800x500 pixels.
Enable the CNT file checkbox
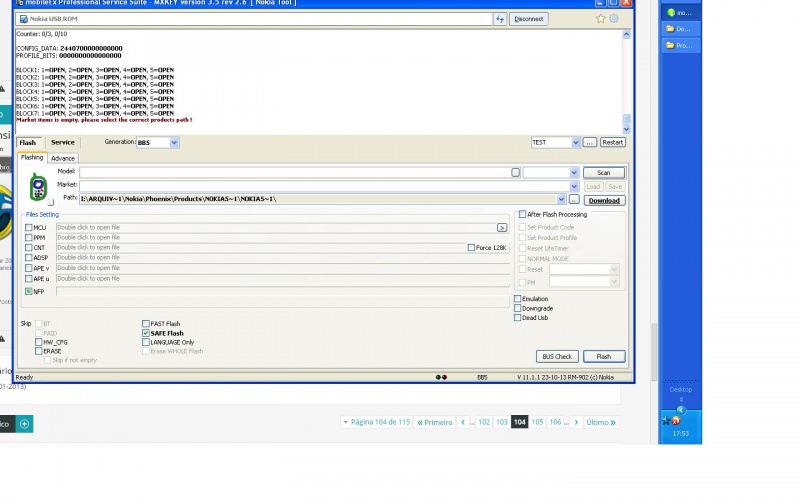point(29,247)
